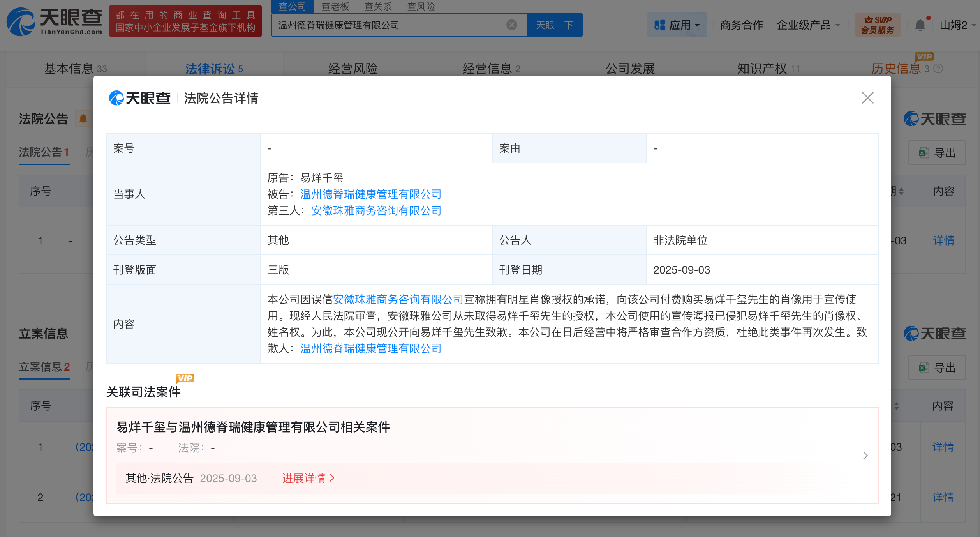Screen dimensions: 980x537
Task: Close the 法院公告详情 dialog
Action: pos(867,98)
